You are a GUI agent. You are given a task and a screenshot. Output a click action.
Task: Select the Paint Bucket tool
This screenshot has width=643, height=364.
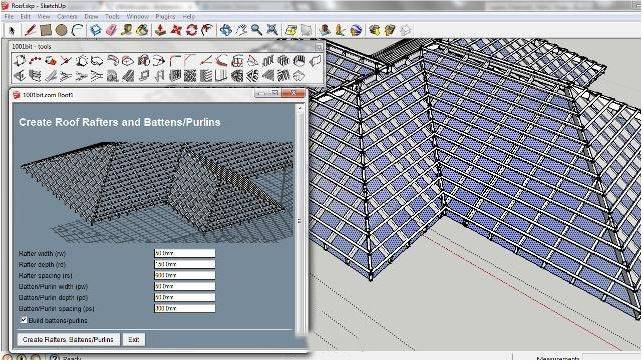pyautogui.click(x=142, y=30)
